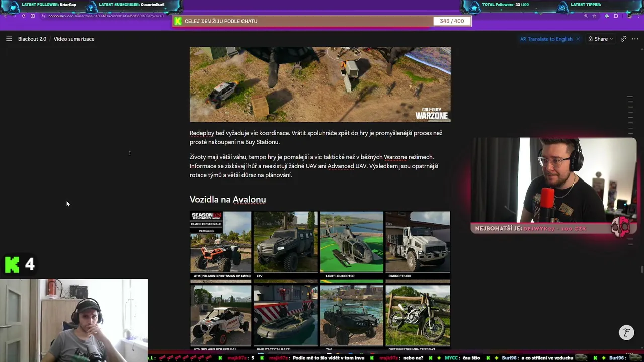Click the Latest Subscriber Cucoriedka6 label
Viewport: 644px width, 362px height.
click(x=132, y=5)
